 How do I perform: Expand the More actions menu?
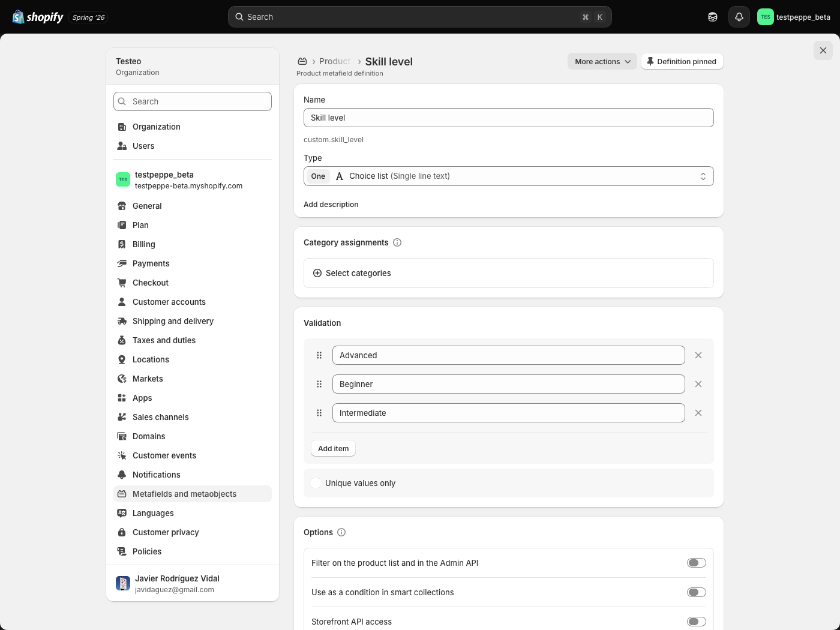tap(602, 61)
